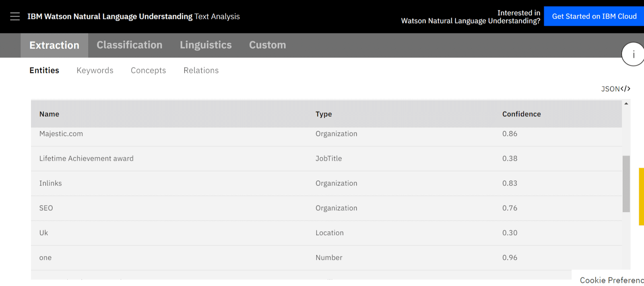This screenshot has width=644, height=286.
Task: Click confidence value 0.83
Action: (510, 183)
